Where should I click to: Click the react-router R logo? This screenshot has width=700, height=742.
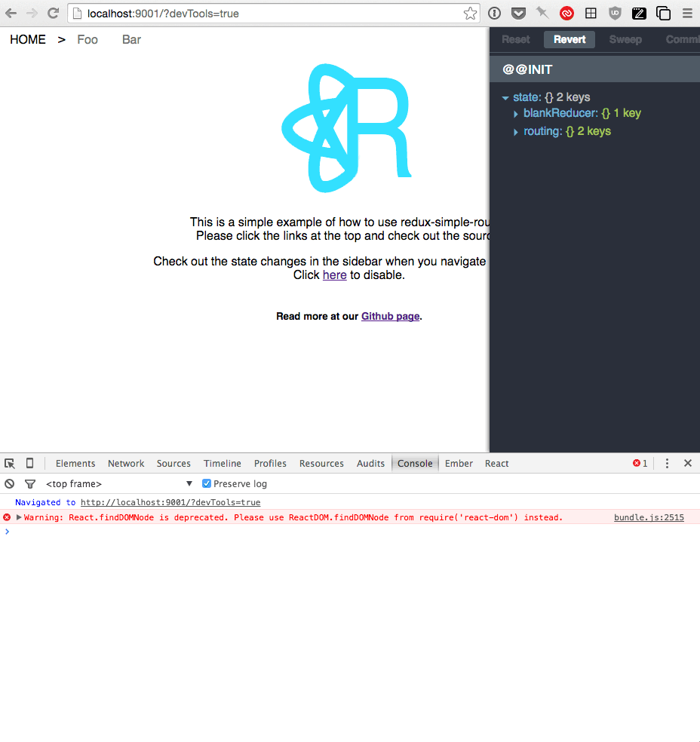[346, 128]
